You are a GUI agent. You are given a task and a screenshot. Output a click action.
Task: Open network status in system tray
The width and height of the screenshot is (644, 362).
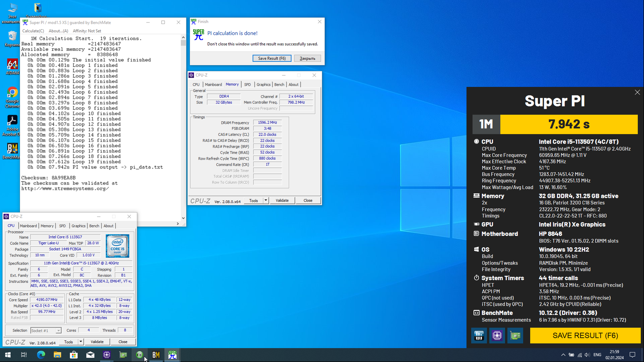[580, 355]
